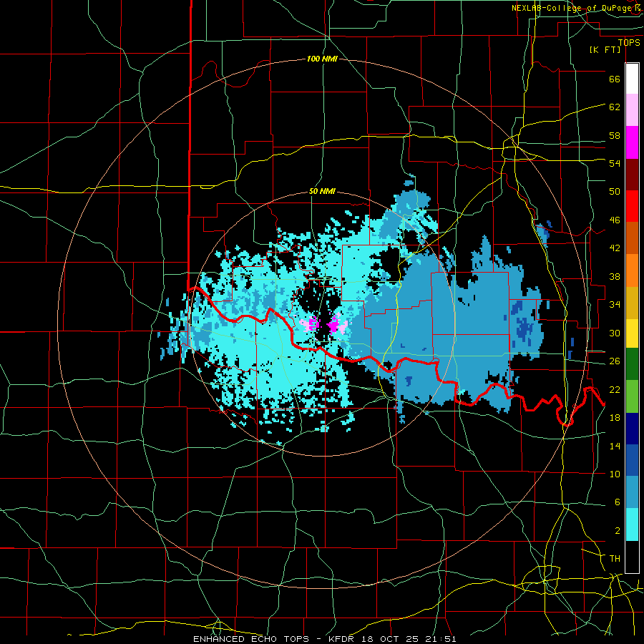
Task: Click the 58 scale value
Action: coord(615,135)
